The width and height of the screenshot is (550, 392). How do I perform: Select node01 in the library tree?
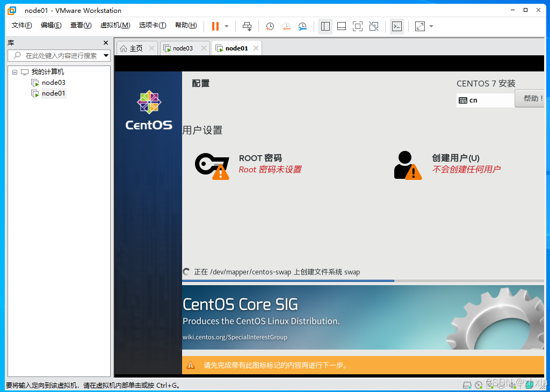point(53,93)
